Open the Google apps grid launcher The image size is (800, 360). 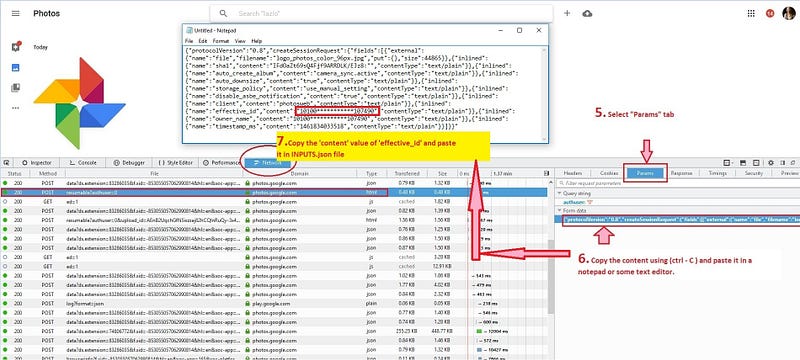pos(751,13)
